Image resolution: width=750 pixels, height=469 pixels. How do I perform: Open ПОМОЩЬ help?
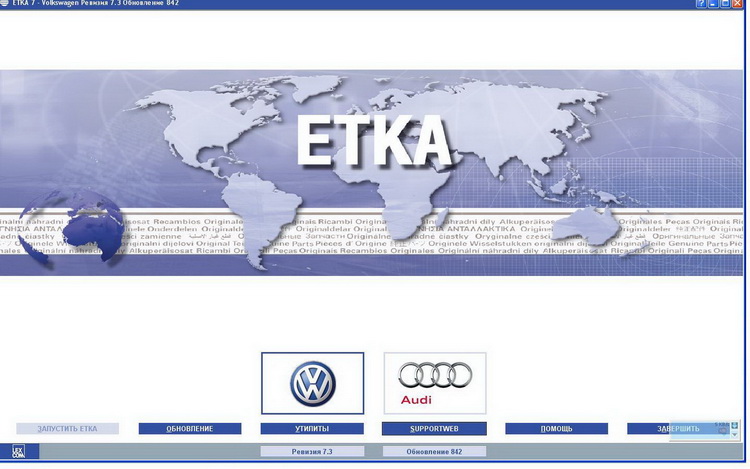click(x=557, y=429)
